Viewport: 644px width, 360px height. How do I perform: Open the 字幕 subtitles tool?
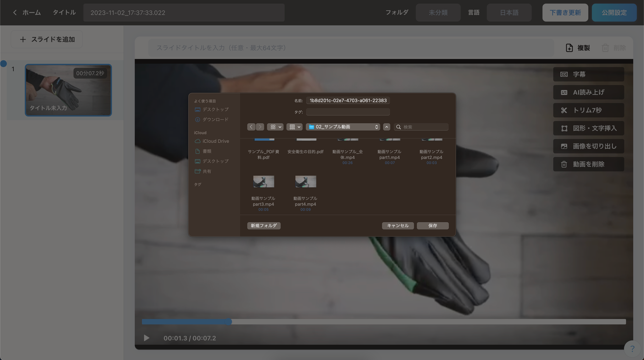[588, 74]
